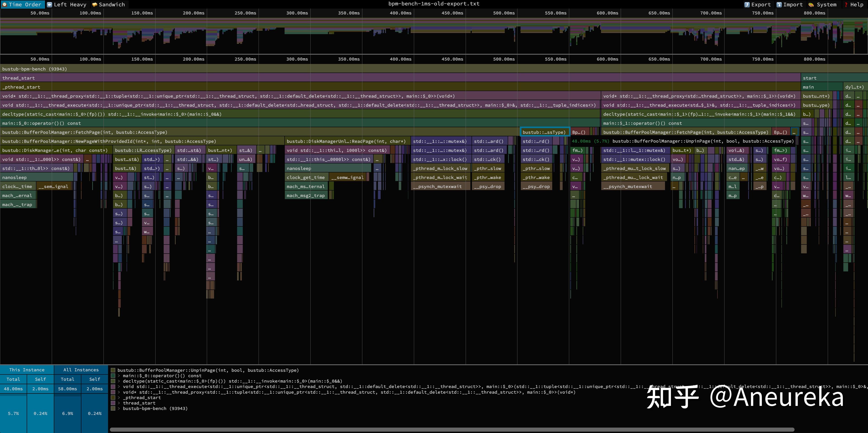Click the main frame below start
The height and width of the screenshot is (433, 868).
coord(821,87)
